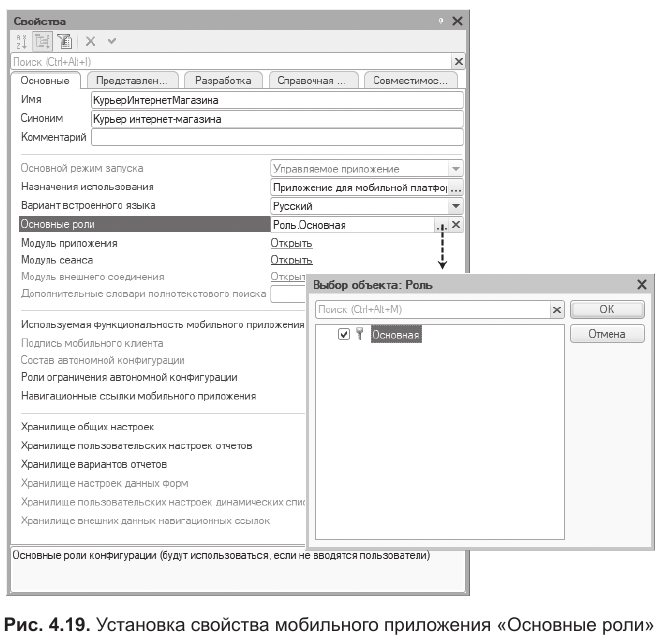Open the Модуль приложения link

[x=291, y=243]
